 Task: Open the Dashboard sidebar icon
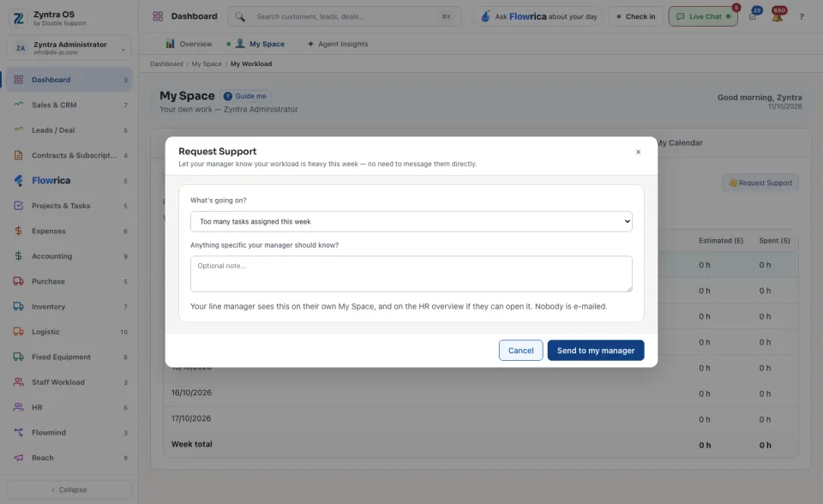click(x=18, y=80)
